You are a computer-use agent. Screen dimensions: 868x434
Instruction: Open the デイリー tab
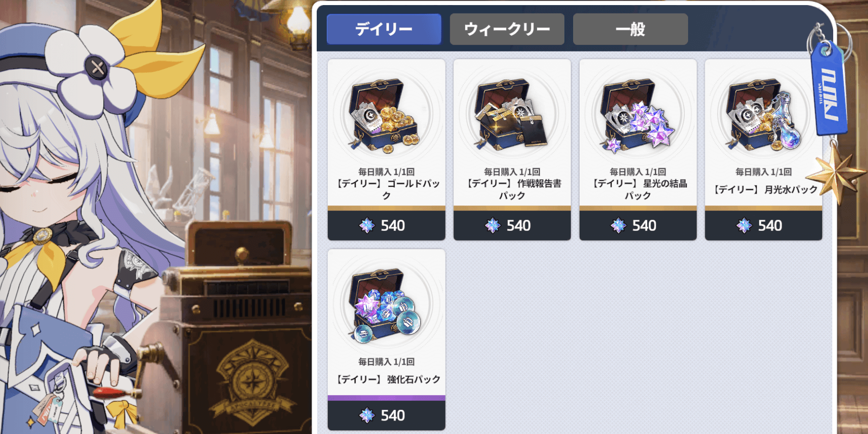pos(383,29)
